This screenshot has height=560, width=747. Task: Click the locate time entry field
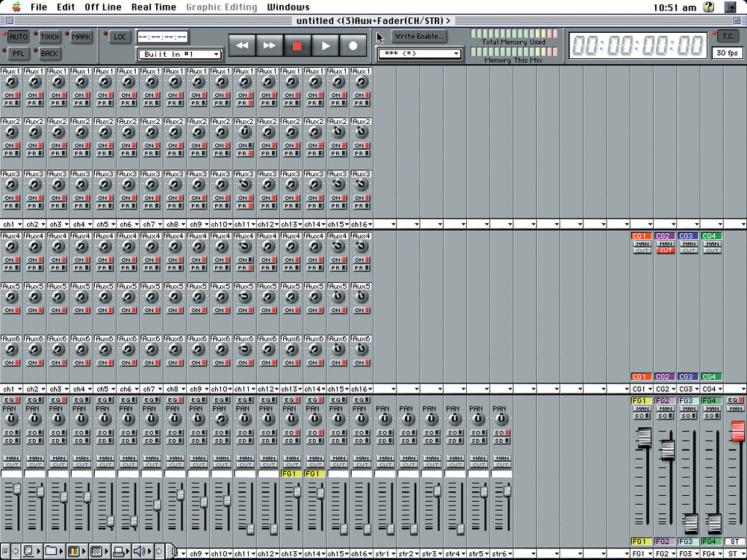(x=162, y=37)
